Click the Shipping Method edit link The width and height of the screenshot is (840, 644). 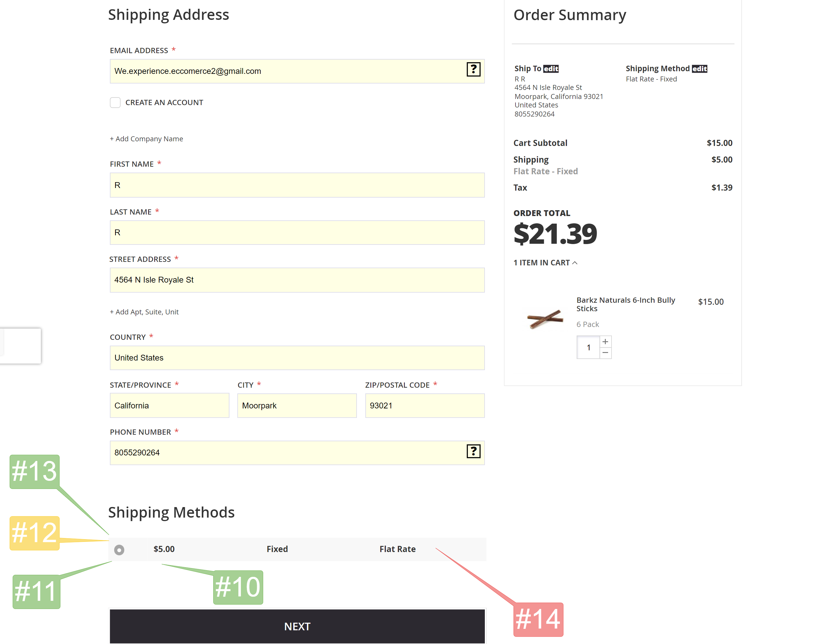(x=699, y=69)
